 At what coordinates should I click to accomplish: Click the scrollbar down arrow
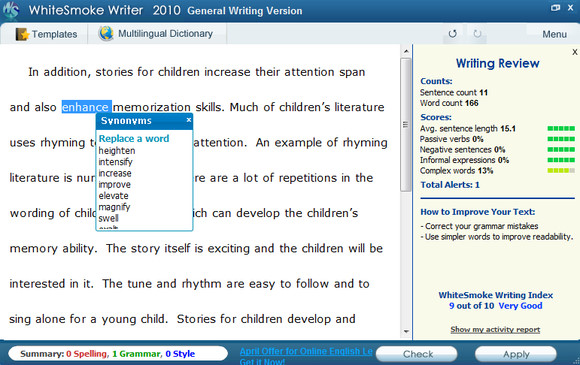(x=406, y=331)
